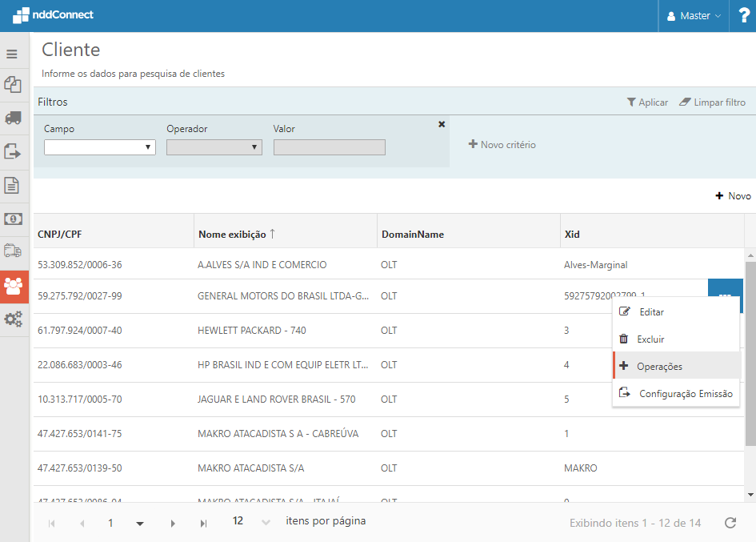Click Configuração Emissão menu entry

tap(686, 394)
